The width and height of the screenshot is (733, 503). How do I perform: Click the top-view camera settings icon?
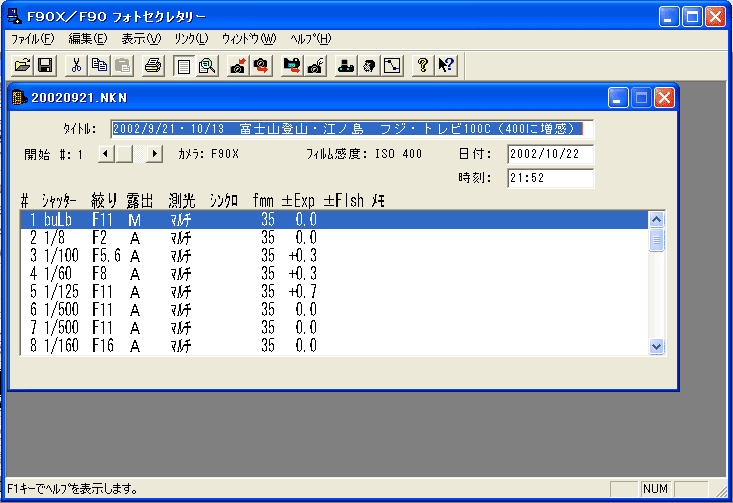pyautogui.click(x=346, y=65)
